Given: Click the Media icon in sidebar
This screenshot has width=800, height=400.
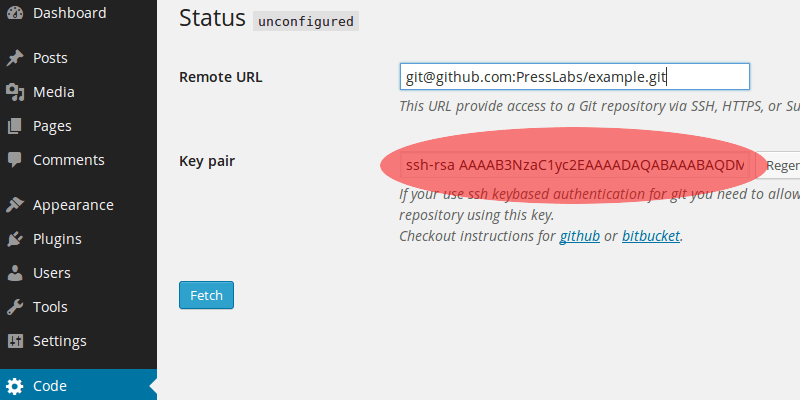Looking at the screenshot, I should point(15,92).
